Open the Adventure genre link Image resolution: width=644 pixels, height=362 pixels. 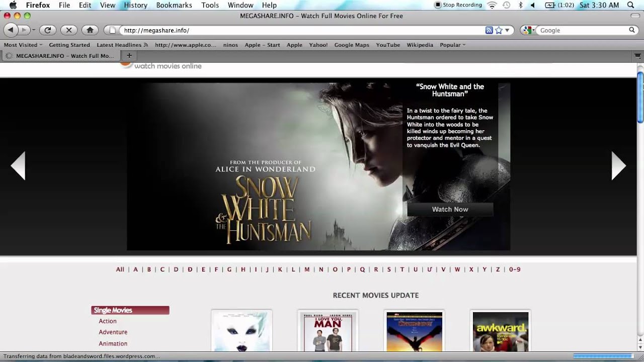point(113,332)
